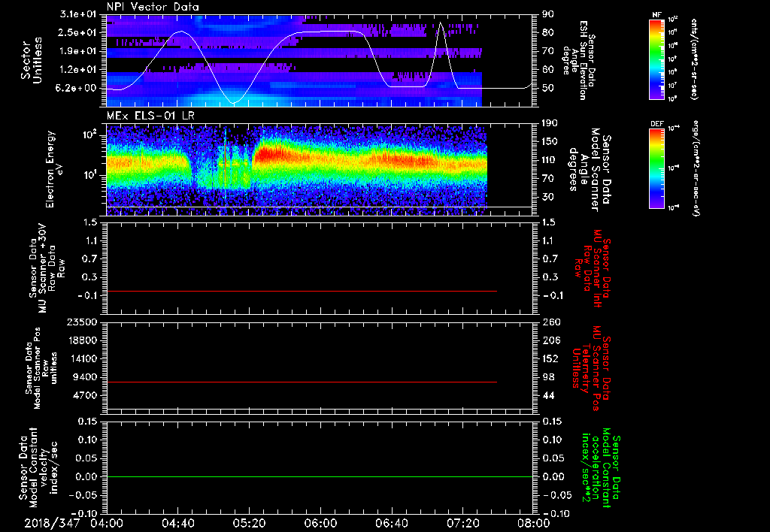The width and height of the screenshot is (770, 532).
Task: Click the 110 scanner angle tick value
Action: pos(550,160)
